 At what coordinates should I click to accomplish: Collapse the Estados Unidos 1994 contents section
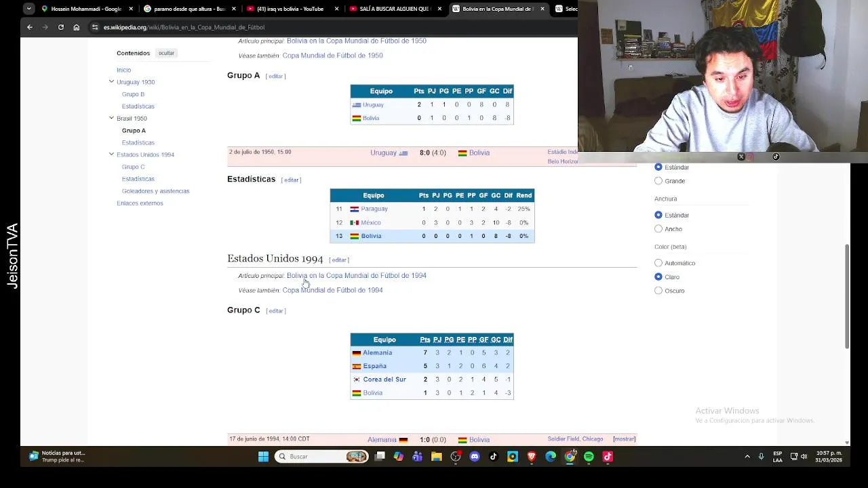click(111, 155)
